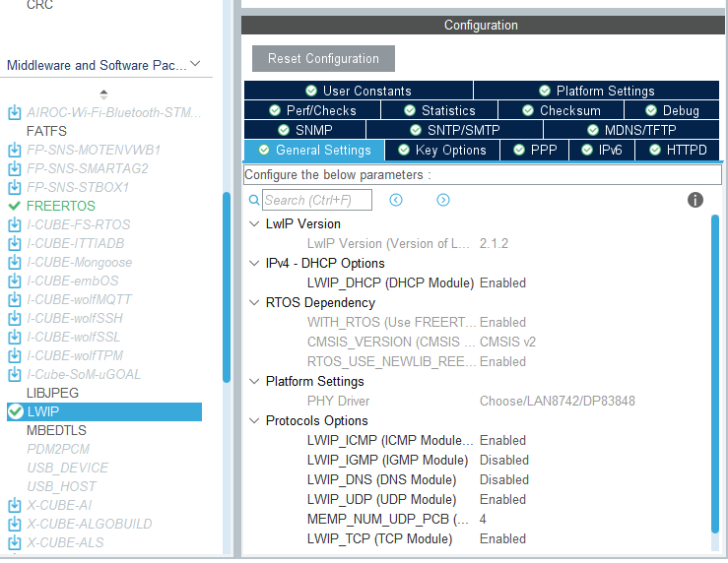Open the Perf/Checks tab
This screenshot has height=563, width=728.
(x=312, y=110)
